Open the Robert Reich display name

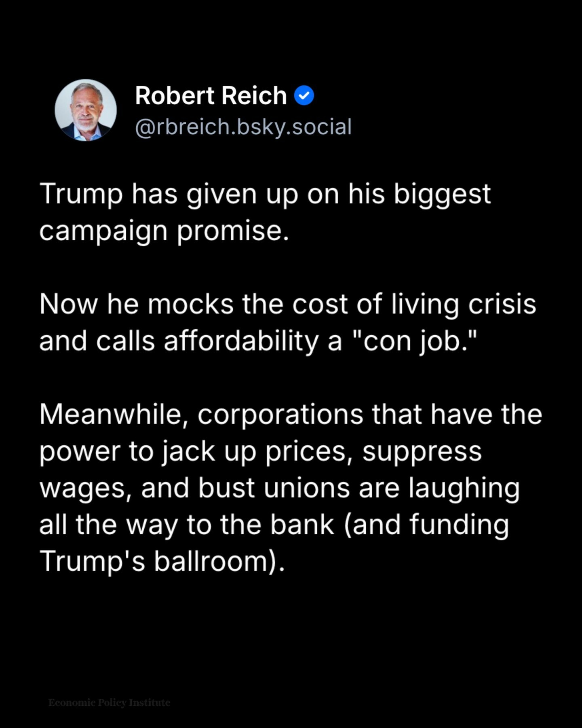(211, 96)
